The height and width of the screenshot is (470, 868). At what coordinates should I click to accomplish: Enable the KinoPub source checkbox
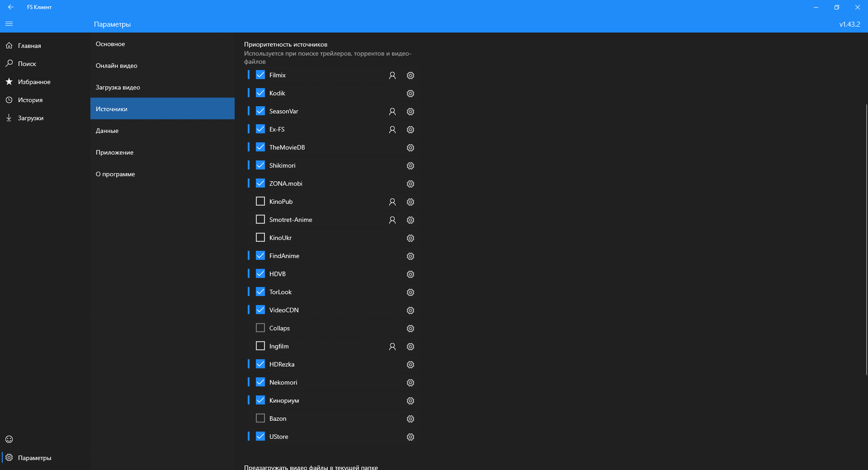(260, 202)
